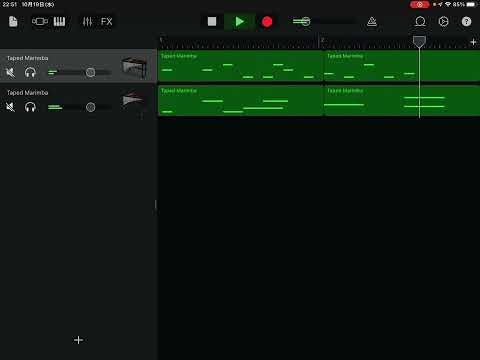The width and height of the screenshot is (480, 360).
Task: Click bar 2 marker on the ruler
Action: click(x=322, y=41)
